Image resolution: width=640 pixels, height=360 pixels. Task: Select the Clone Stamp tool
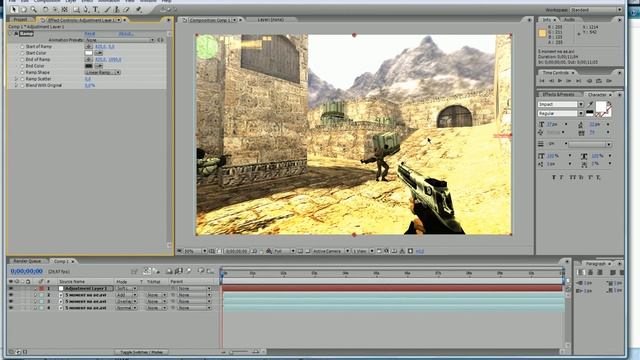click(x=117, y=9)
